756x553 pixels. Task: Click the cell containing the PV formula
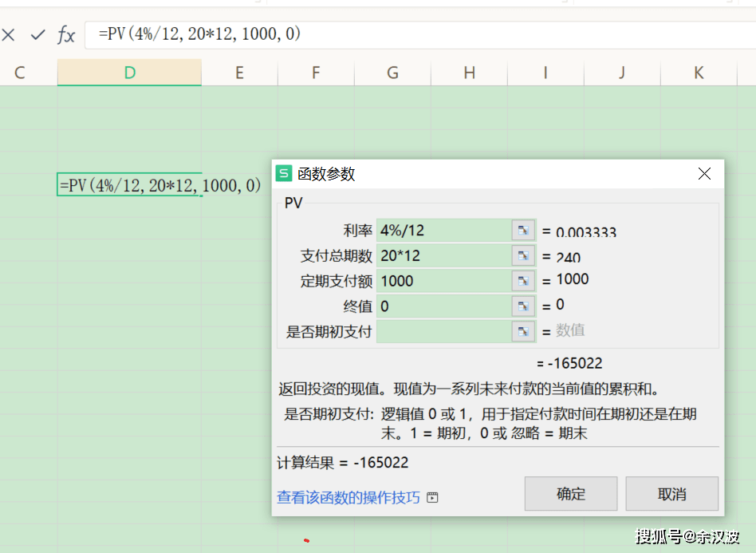tap(129, 185)
